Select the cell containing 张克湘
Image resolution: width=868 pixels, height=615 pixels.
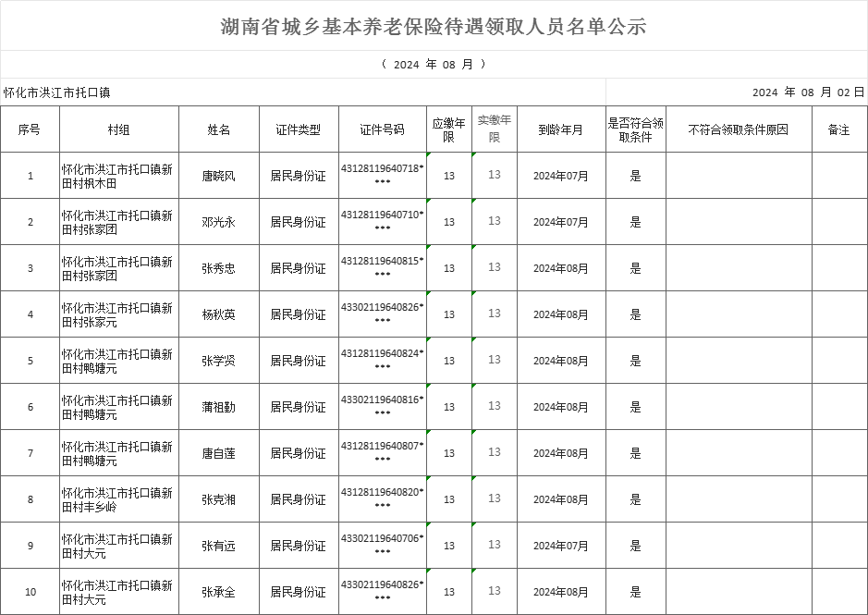218,499
